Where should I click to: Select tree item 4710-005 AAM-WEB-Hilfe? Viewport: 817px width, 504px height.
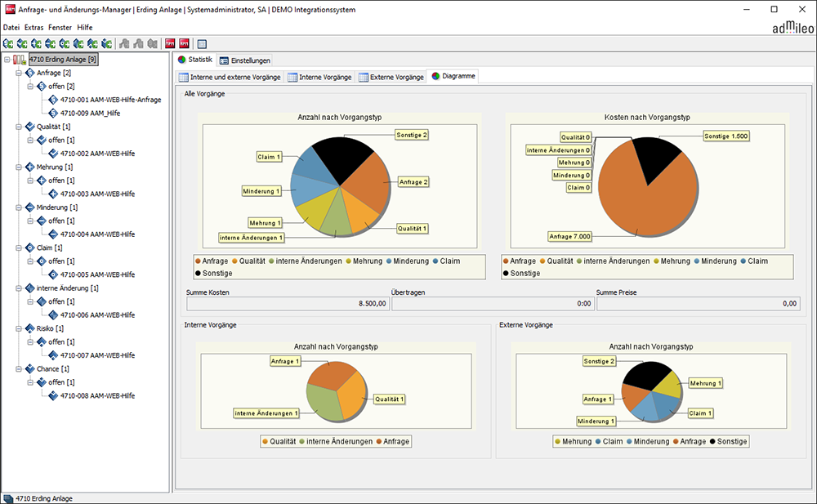click(x=97, y=274)
